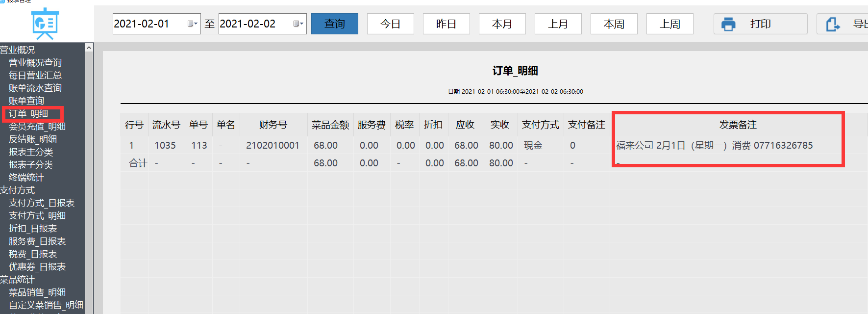Click the export icon
The image size is (868, 314).
coord(833,24)
